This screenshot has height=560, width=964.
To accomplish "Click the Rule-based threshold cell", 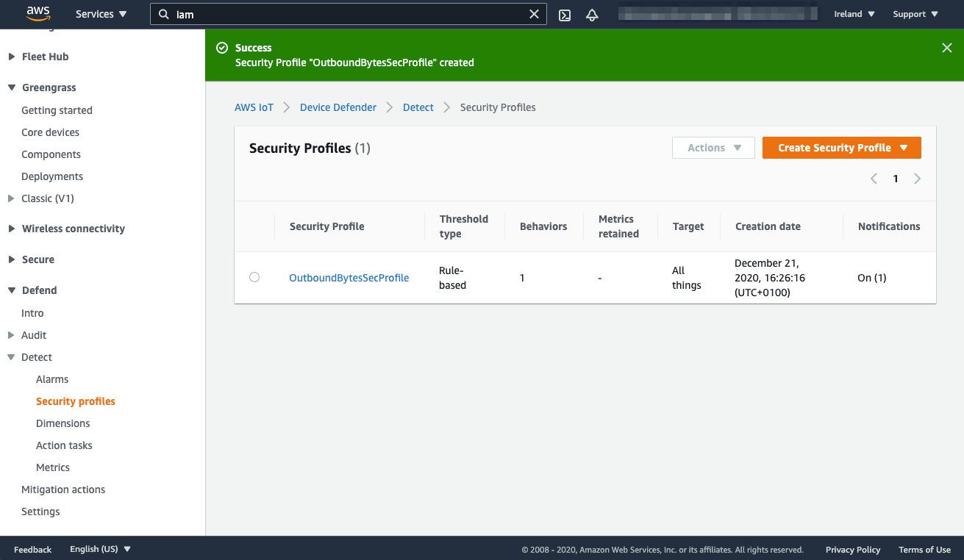I will pyautogui.click(x=452, y=278).
